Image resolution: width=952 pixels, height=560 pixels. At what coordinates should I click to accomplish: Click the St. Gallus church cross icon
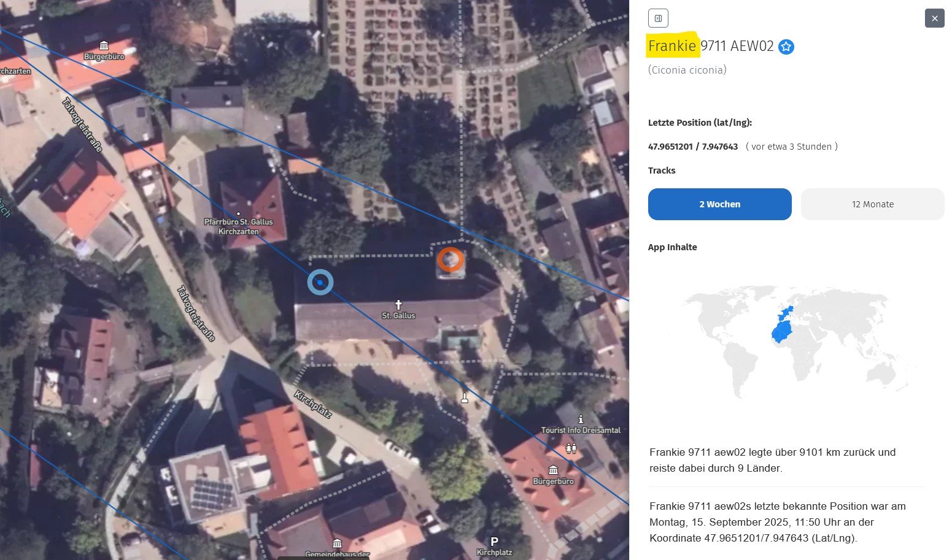point(398,304)
